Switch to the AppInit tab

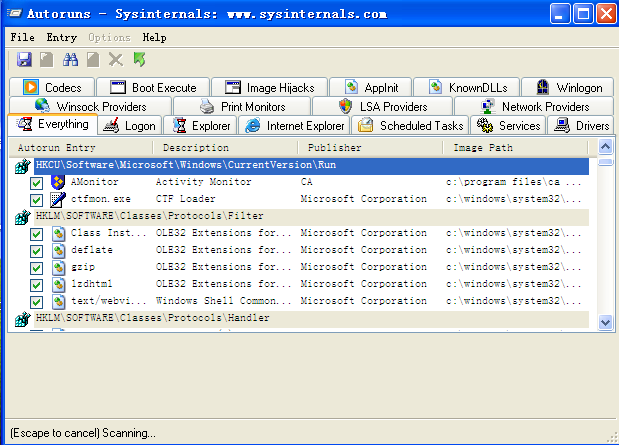coord(371,87)
